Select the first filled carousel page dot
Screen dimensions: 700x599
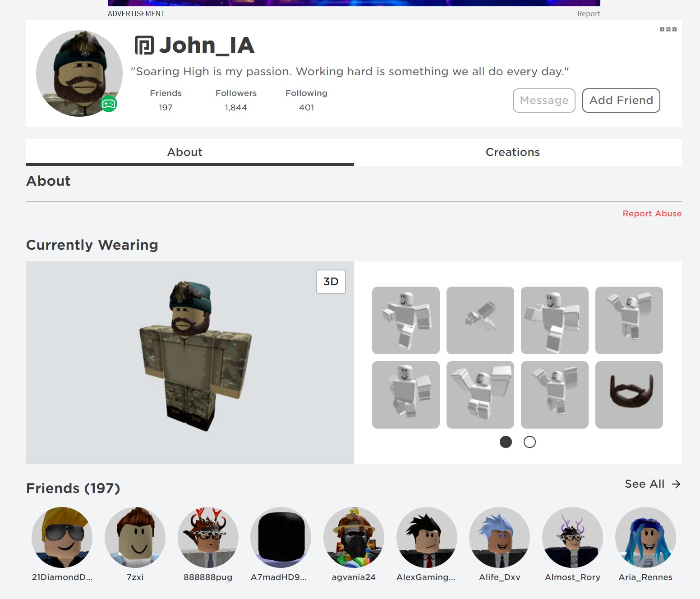pyautogui.click(x=506, y=442)
